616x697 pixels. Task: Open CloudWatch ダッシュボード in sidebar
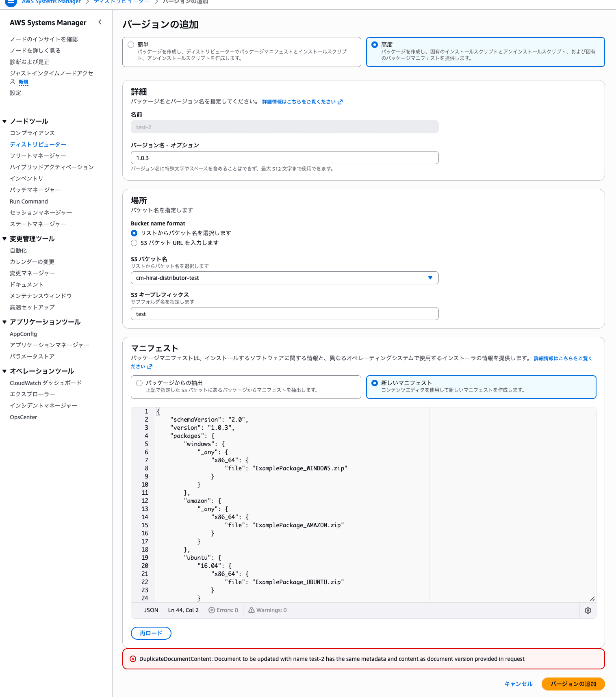[x=46, y=383]
